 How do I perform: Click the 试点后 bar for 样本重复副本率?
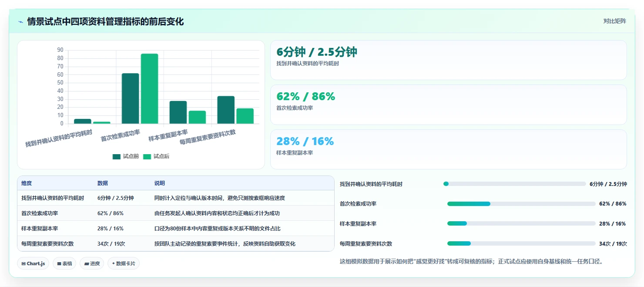pyautogui.click(x=197, y=117)
